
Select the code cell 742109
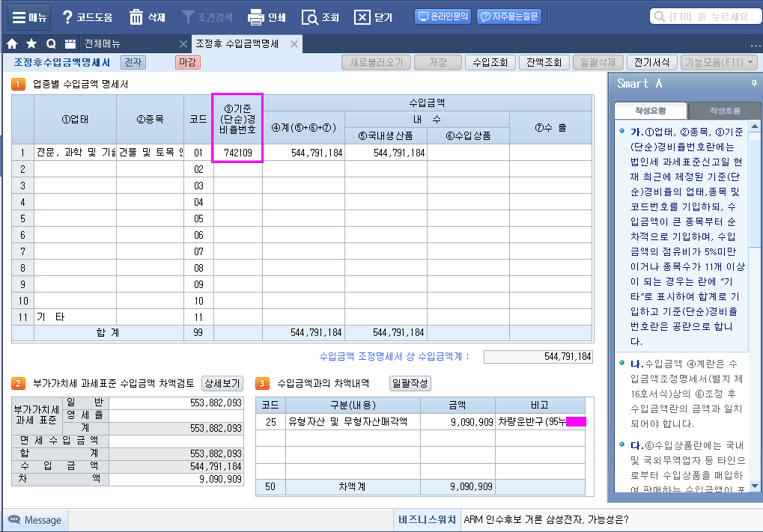(x=238, y=153)
